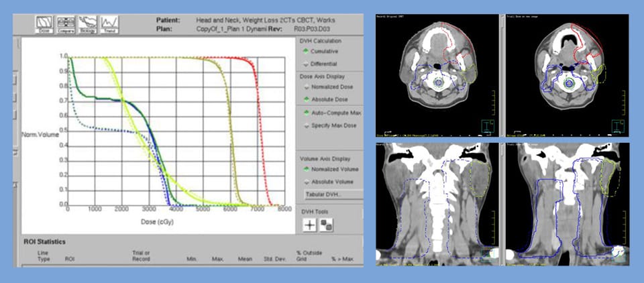Click the red DVH curve on graph
Image resolution: width=644 pixels, height=283 pixels.
[260, 134]
